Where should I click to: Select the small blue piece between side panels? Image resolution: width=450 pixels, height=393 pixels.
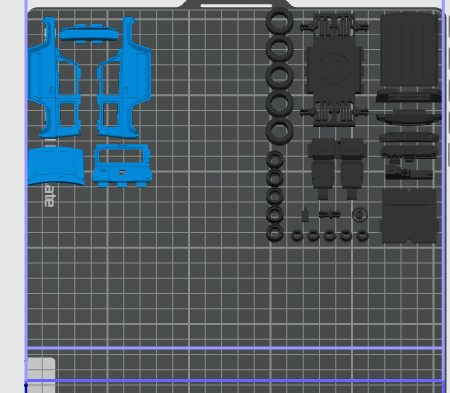tap(89, 33)
